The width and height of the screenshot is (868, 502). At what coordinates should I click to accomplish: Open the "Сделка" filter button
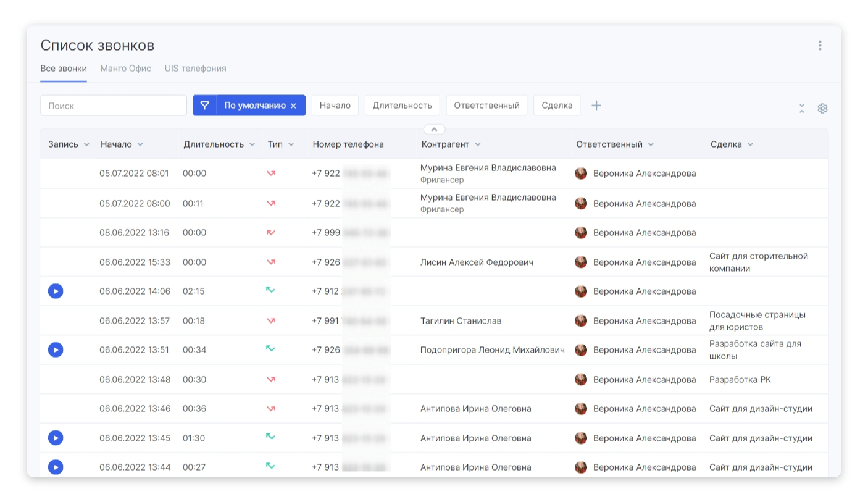tap(556, 105)
